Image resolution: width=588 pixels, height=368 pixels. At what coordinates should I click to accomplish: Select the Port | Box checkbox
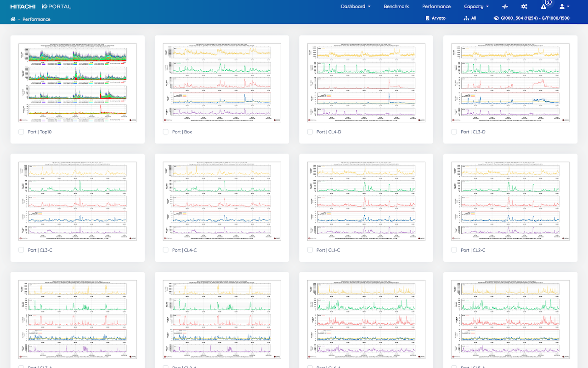[x=165, y=131]
